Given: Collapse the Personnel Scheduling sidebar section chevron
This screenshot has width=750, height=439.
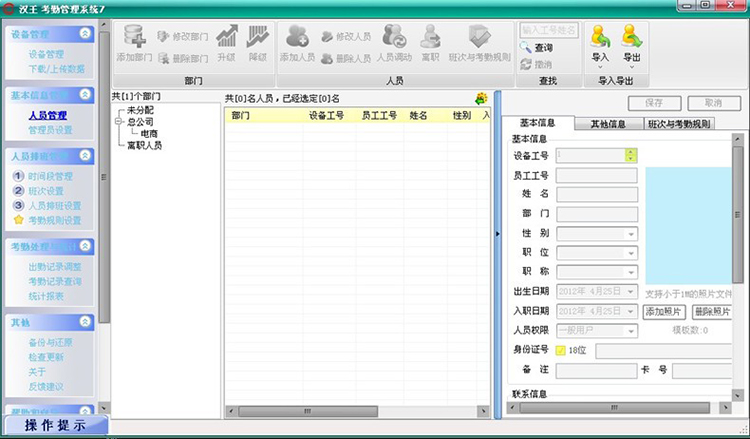Looking at the screenshot, I should (85, 155).
